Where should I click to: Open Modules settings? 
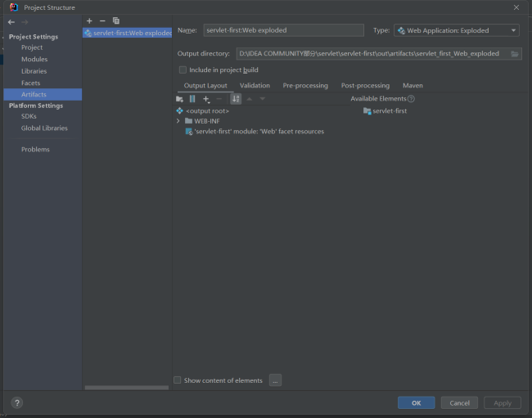click(x=34, y=59)
